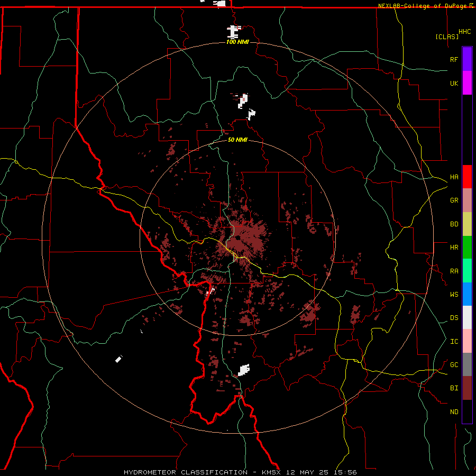Click the 12 MAY 25 date text
Image resolution: width=476 pixels, height=476 pixels.
pos(307,472)
